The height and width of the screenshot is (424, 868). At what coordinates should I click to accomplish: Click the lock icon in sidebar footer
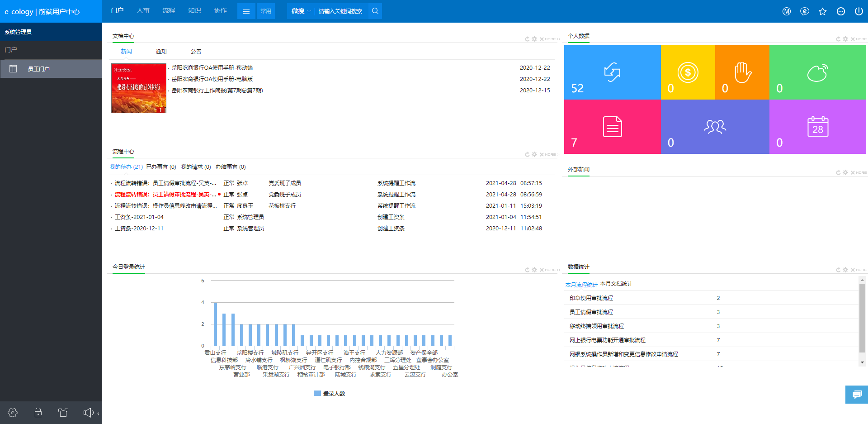(38, 413)
